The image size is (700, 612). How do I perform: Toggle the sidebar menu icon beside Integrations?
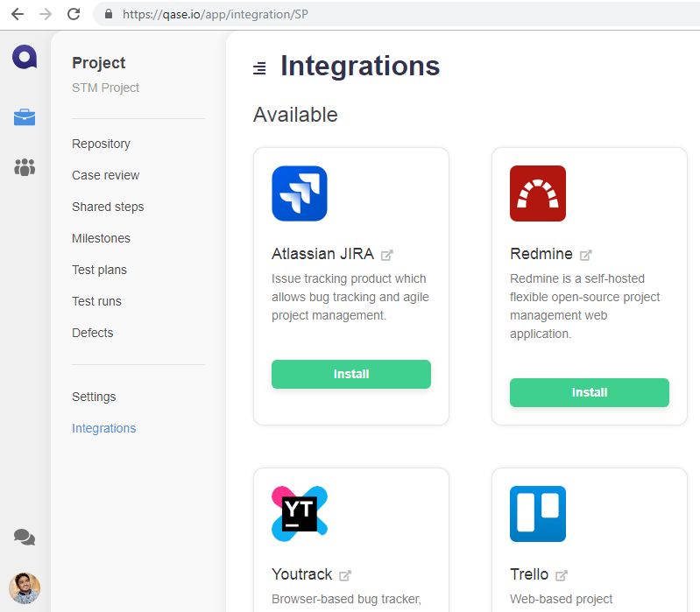(259, 68)
